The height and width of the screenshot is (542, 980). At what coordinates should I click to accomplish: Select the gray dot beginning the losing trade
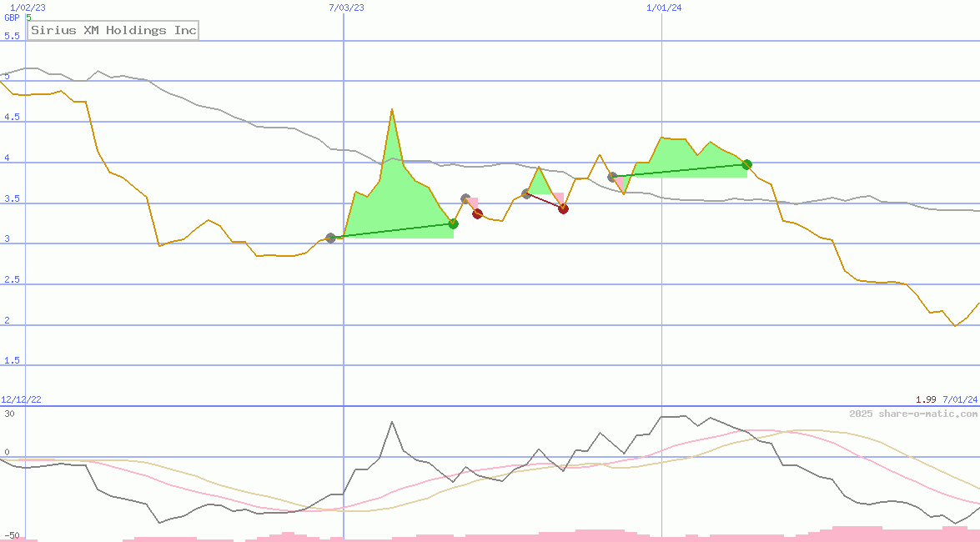[x=525, y=193]
